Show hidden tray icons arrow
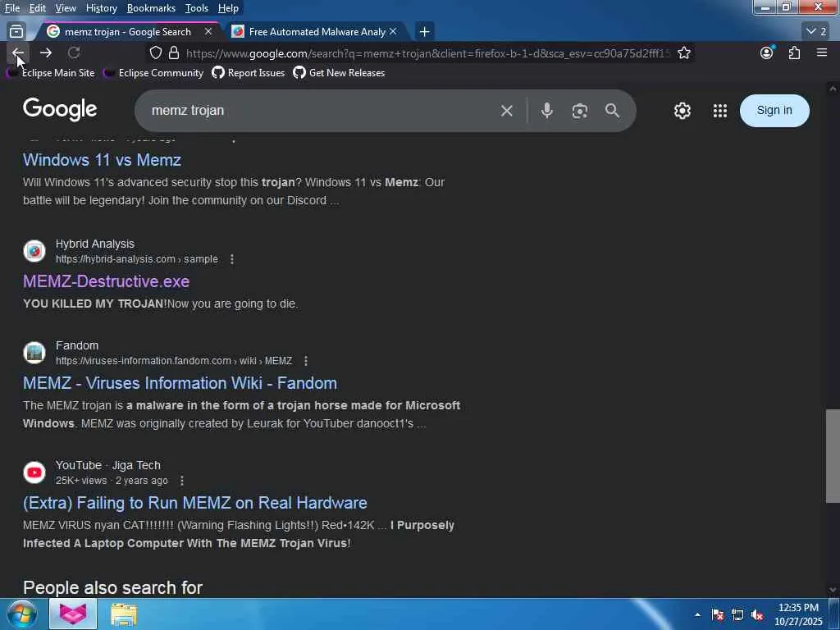840x630 pixels. [x=697, y=614]
